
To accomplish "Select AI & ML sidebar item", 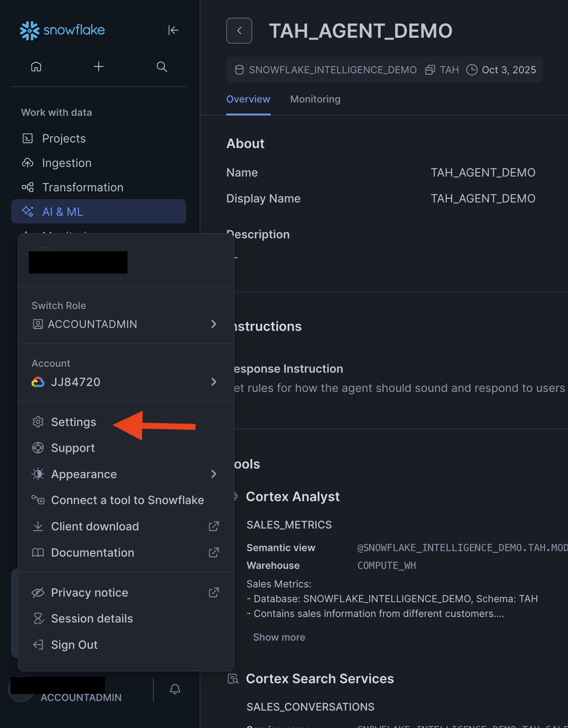I will coord(98,212).
